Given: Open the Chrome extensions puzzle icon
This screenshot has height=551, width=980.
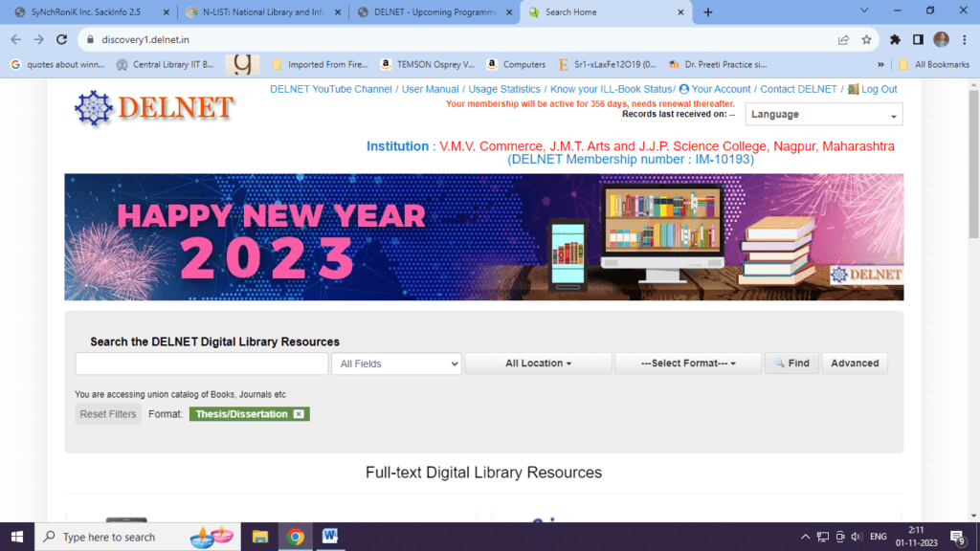Looking at the screenshot, I should point(895,39).
